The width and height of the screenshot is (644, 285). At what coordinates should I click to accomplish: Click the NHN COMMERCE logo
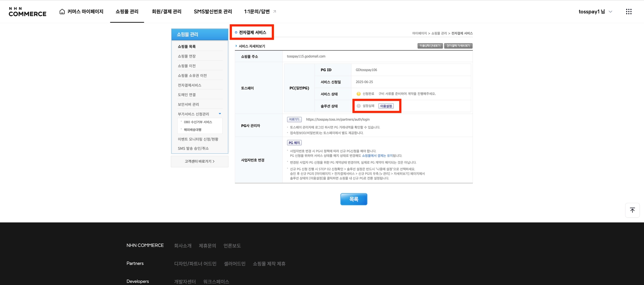click(x=27, y=12)
